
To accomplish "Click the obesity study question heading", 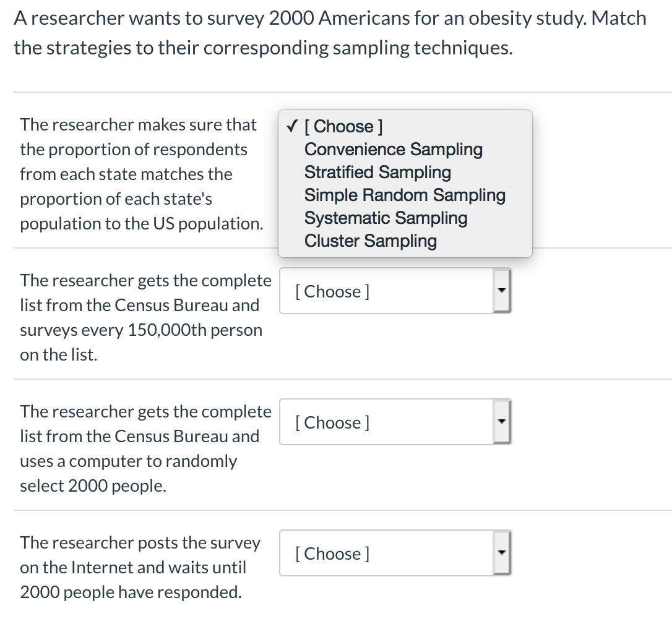I will coord(330,19).
